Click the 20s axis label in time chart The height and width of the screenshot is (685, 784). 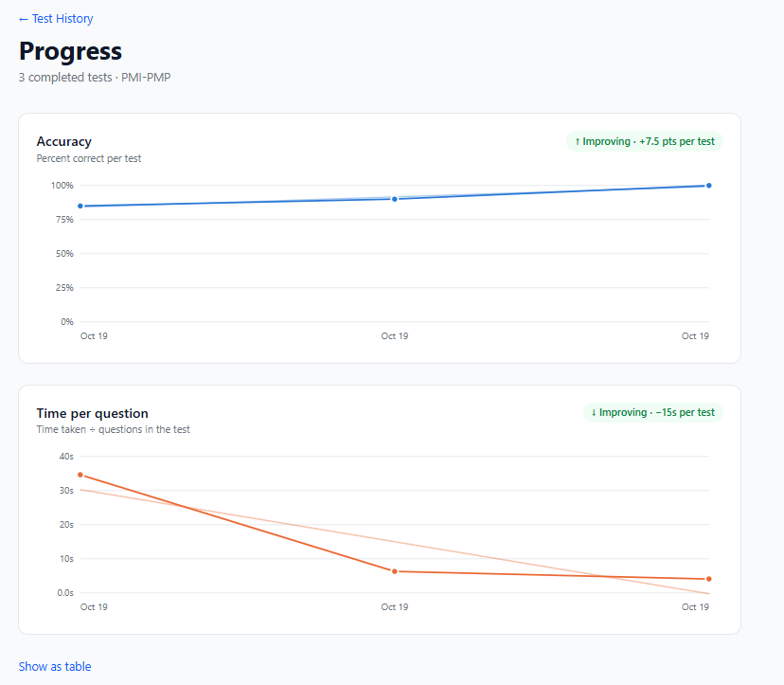pyautogui.click(x=66, y=524)
